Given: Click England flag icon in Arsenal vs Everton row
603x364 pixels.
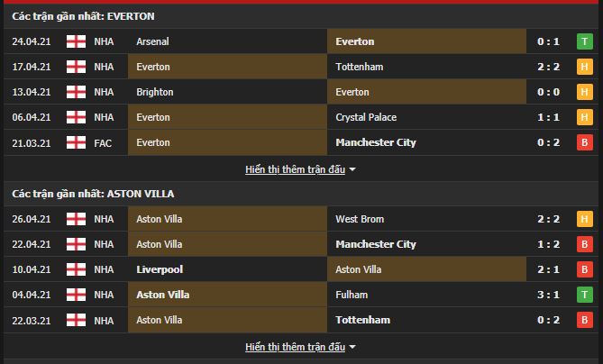Looking at the screenshot, I should pos(75,41).
